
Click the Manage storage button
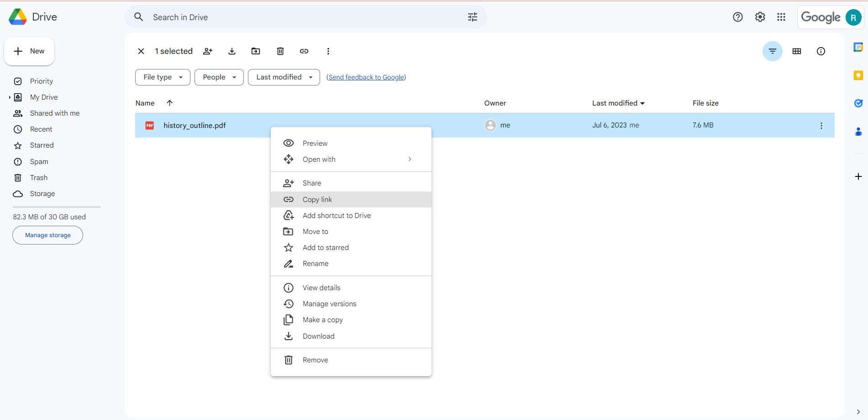pos(47,235)
